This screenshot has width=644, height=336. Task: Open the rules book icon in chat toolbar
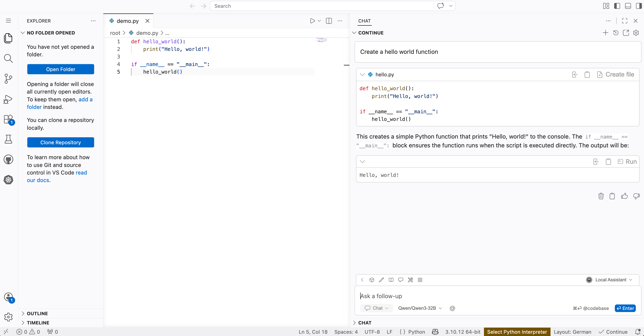391,280
